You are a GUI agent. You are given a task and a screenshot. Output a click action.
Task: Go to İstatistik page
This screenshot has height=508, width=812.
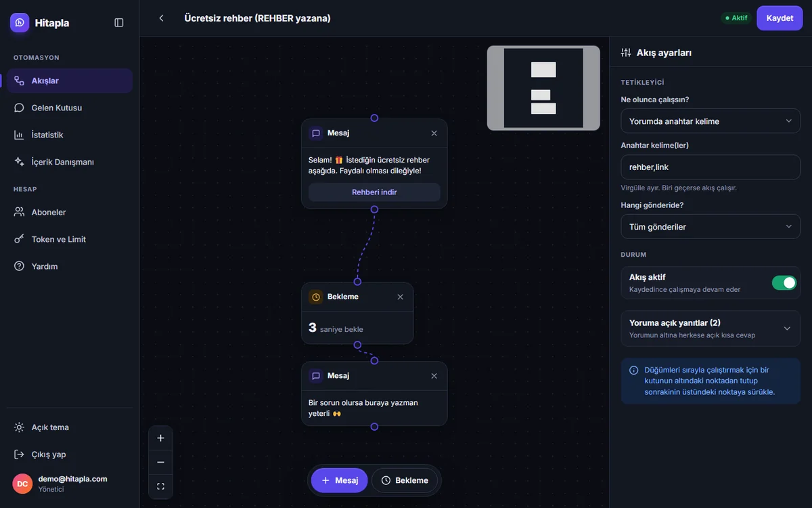[x=70, y=135]
